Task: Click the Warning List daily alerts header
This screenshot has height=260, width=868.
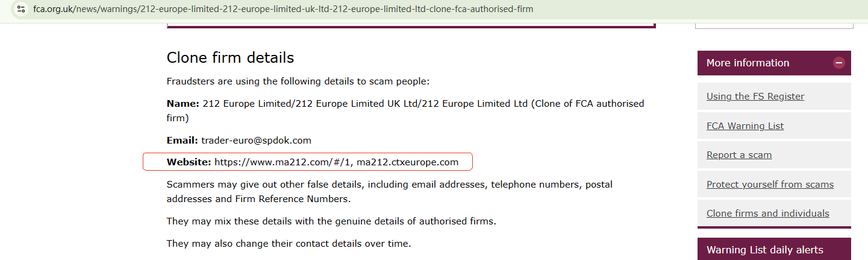Action: (x=764, y=250)
